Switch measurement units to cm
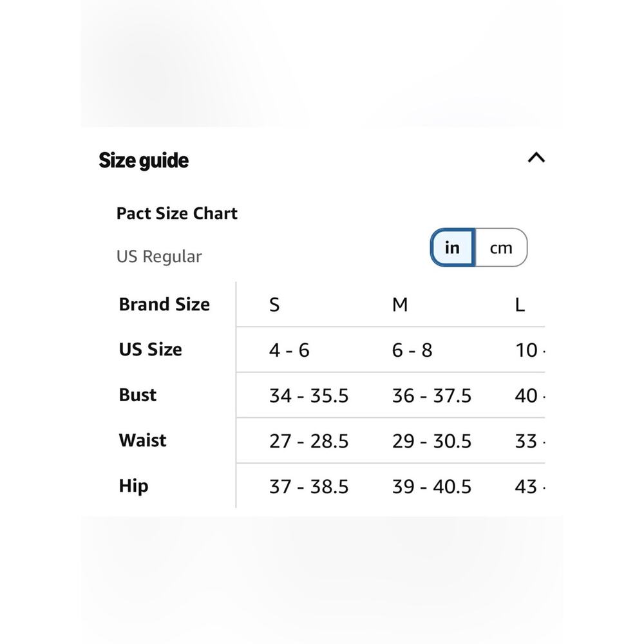 (501, 248)
